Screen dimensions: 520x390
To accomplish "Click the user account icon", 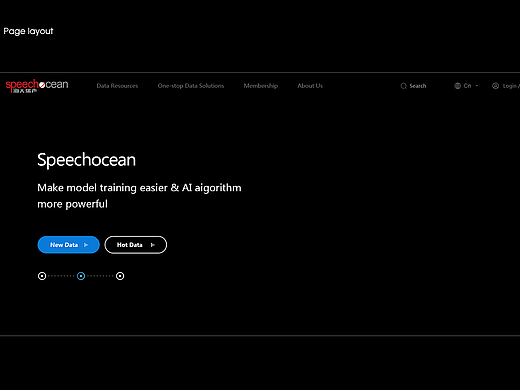I will tap(496, 86).
